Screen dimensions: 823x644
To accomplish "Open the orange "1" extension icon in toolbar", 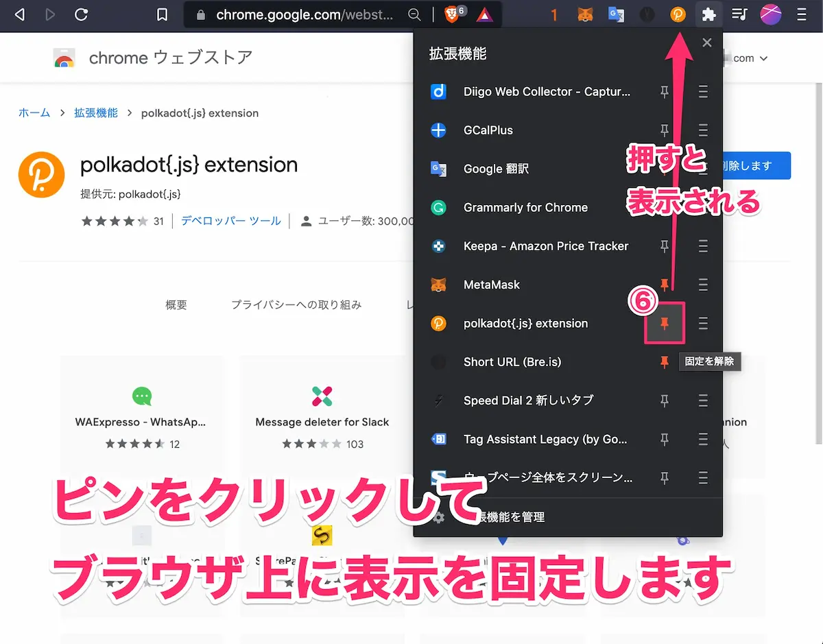I will (x=554, y=14).
